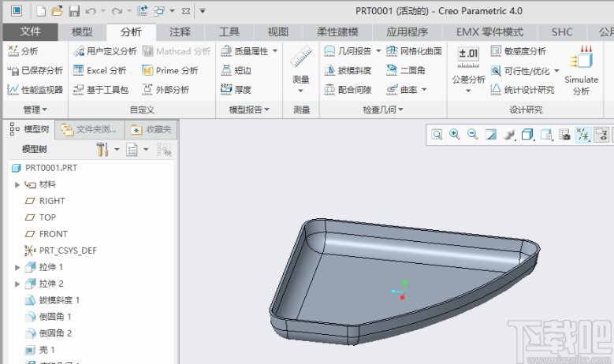Open 公差分析 tool
614x364 pixels.
pyautogui.click(x=468, y=65)
